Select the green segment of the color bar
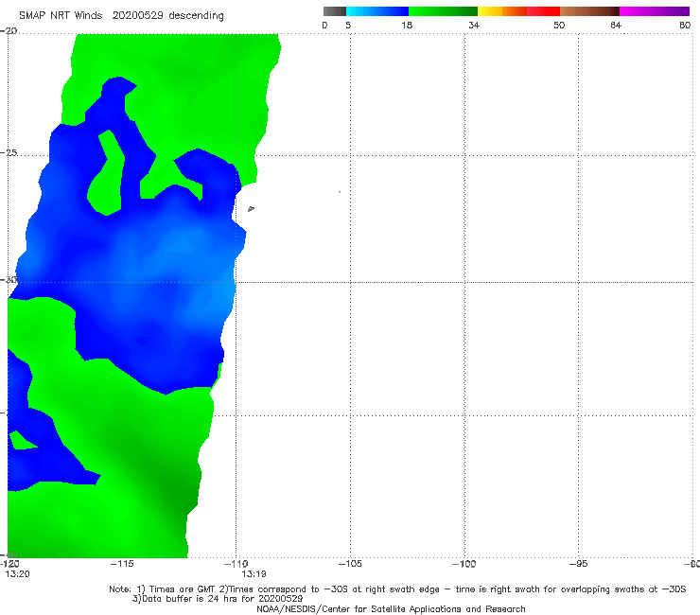The image size is (700, 615). click(x=443, y=11)
